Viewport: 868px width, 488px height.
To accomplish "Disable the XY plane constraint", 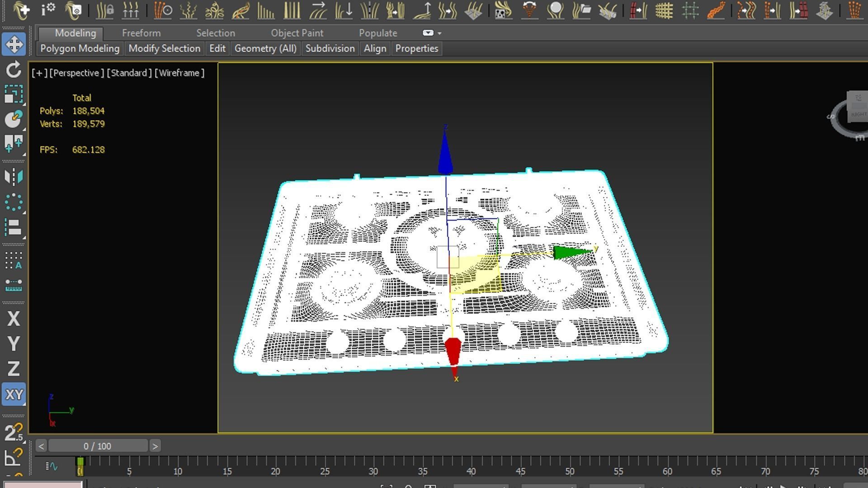I will 14,394.
